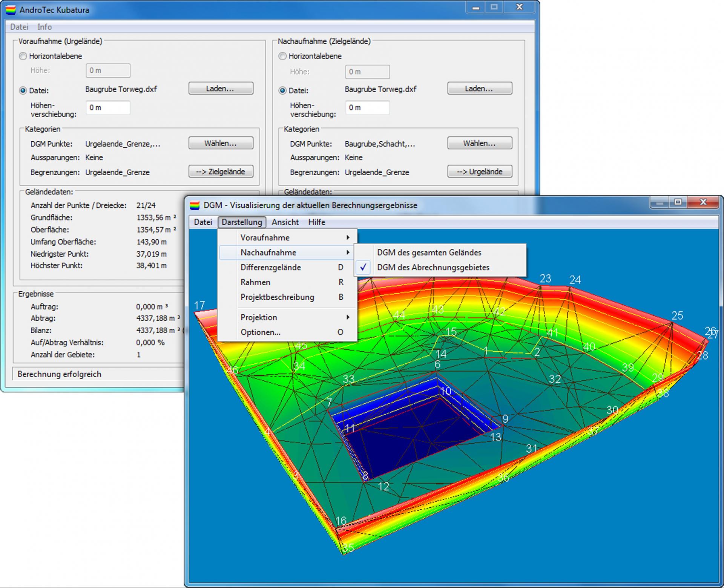Select Horizontalebene for Voraufnahme
The width and height of the screenshot is (724, 588).
(x=23, y=56)
